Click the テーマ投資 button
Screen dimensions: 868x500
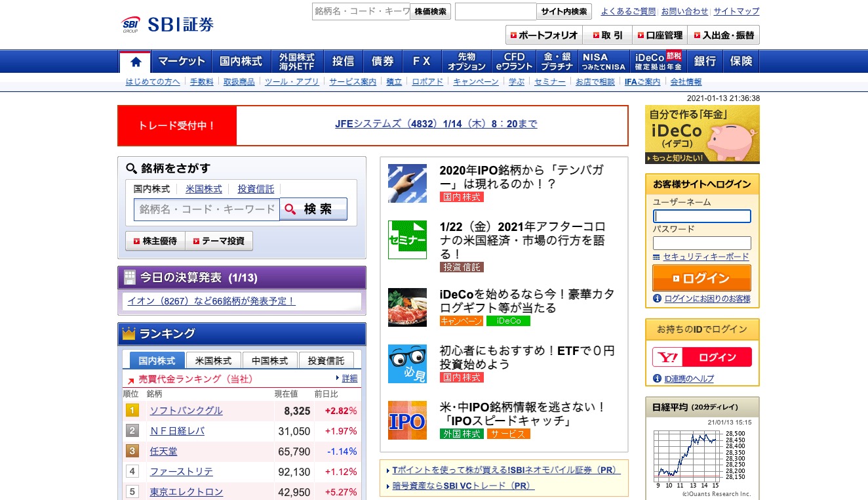pos(219,241)
